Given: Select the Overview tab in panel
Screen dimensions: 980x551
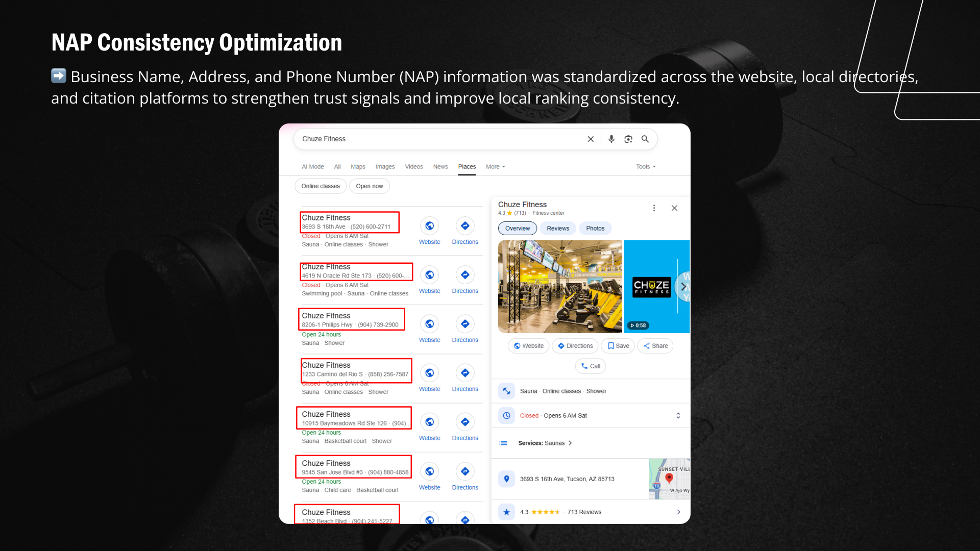Looking at the screenshot, I should (518, 229).
